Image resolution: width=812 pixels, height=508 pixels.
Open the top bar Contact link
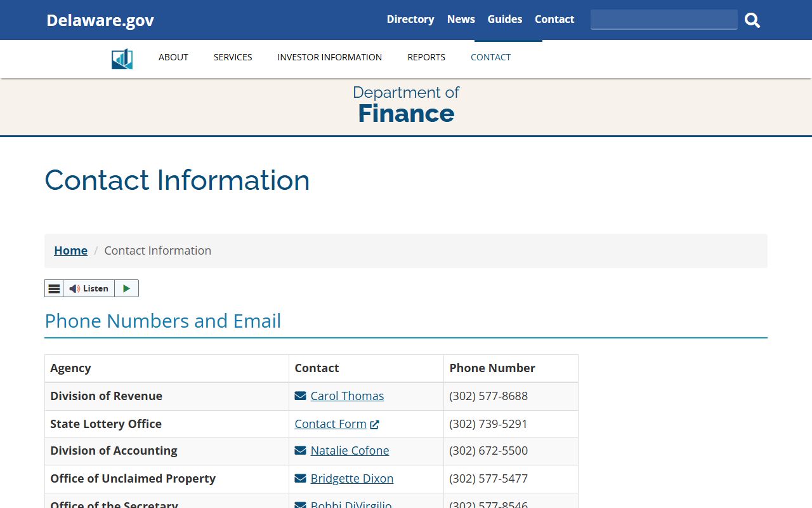click(x=554, y=19)
